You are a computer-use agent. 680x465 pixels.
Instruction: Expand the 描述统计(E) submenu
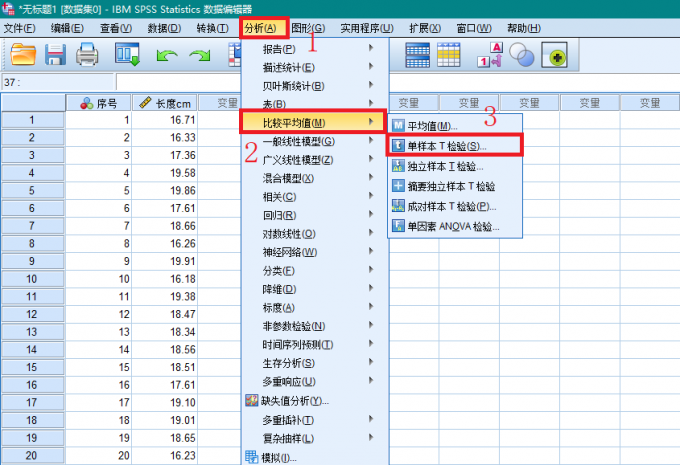tap(314, 67)
